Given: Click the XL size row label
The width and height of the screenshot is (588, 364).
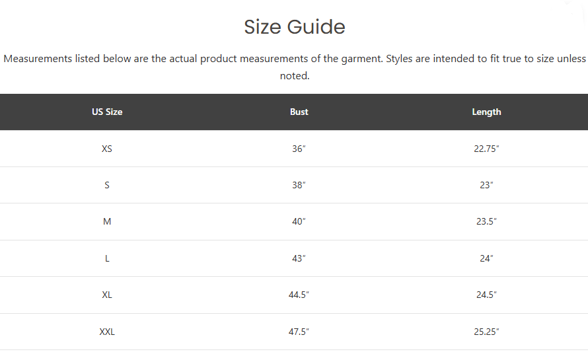Looking at the screenshot, I should click(107, 295).
